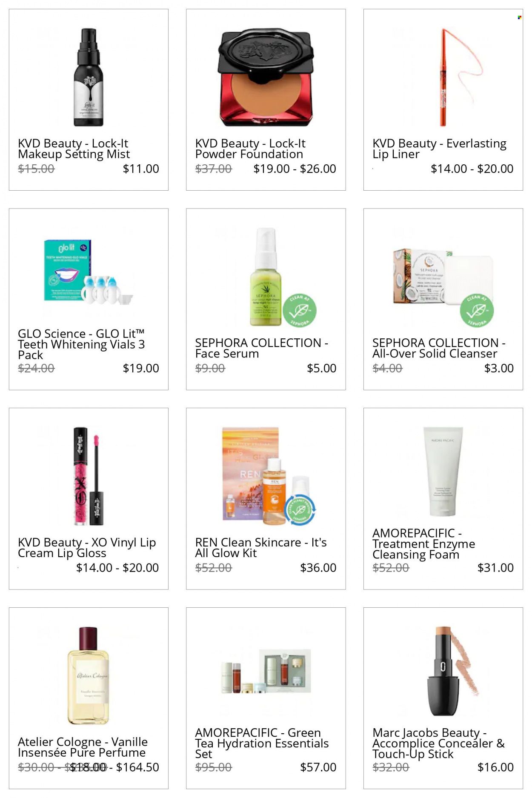Open the KVD Lock-It Makeup Setting Mist image
The image size is (532, 798).
[89, 77]
